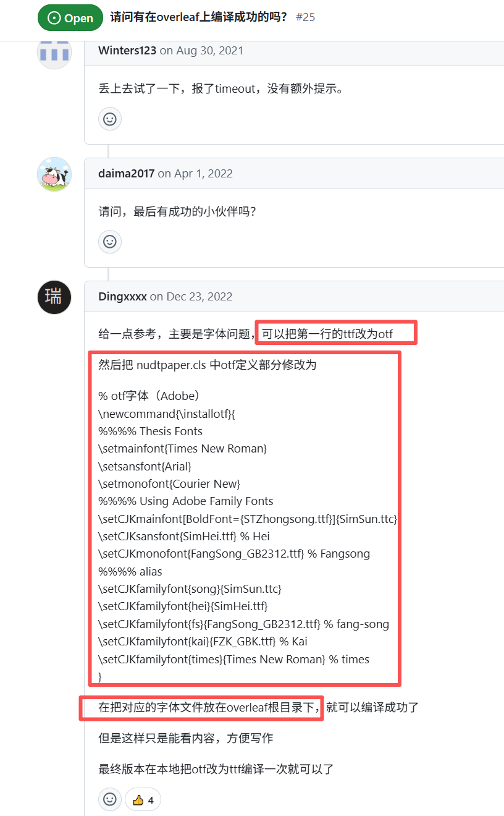Open Winters123's avatar
The height and width of the screenshot is (816, 504).
tap(54, 52)
